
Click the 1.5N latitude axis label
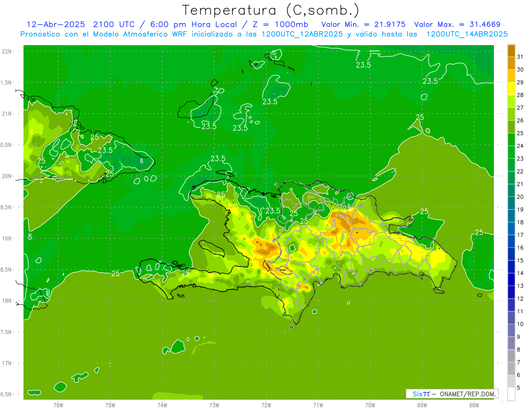click(7, 82)
